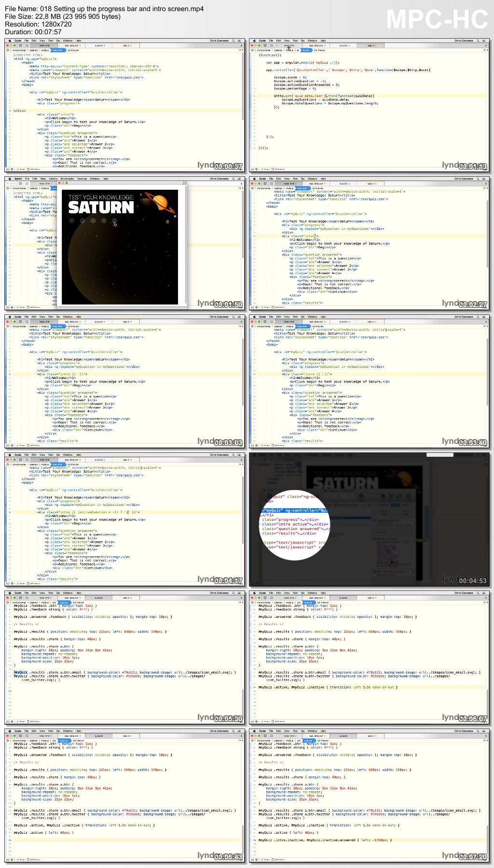Click the new tab plus icon in the 00:07:20 frame

pos(486,736)
